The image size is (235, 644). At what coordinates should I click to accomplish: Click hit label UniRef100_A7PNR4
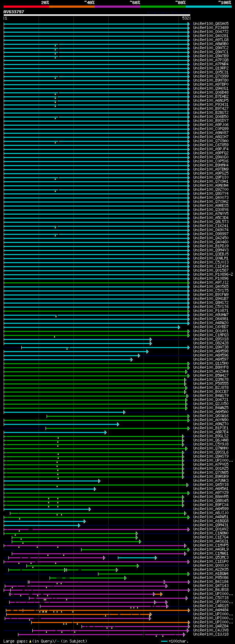[211, 64]
